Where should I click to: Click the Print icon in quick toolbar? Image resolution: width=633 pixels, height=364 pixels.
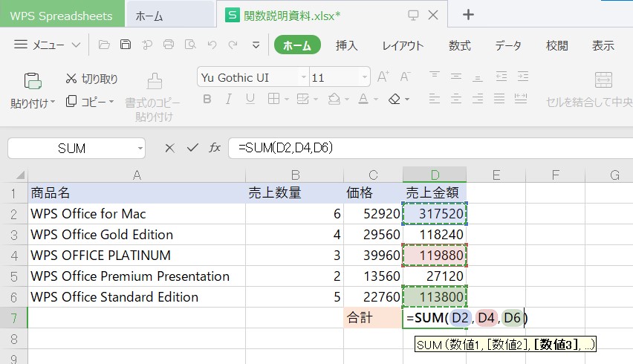point(169,45)
